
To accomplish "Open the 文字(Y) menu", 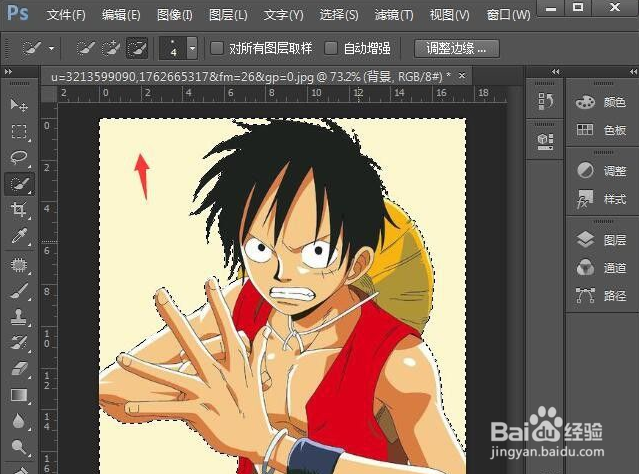I will click(284, 15).
